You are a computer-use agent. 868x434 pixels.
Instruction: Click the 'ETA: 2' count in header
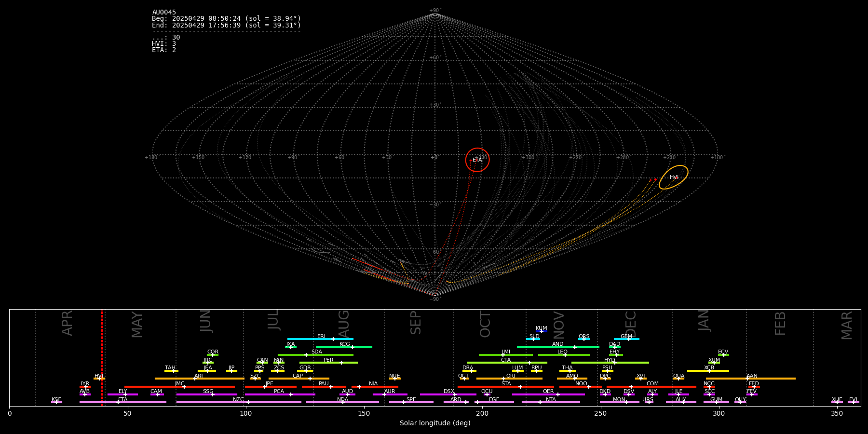click(164, 50)
